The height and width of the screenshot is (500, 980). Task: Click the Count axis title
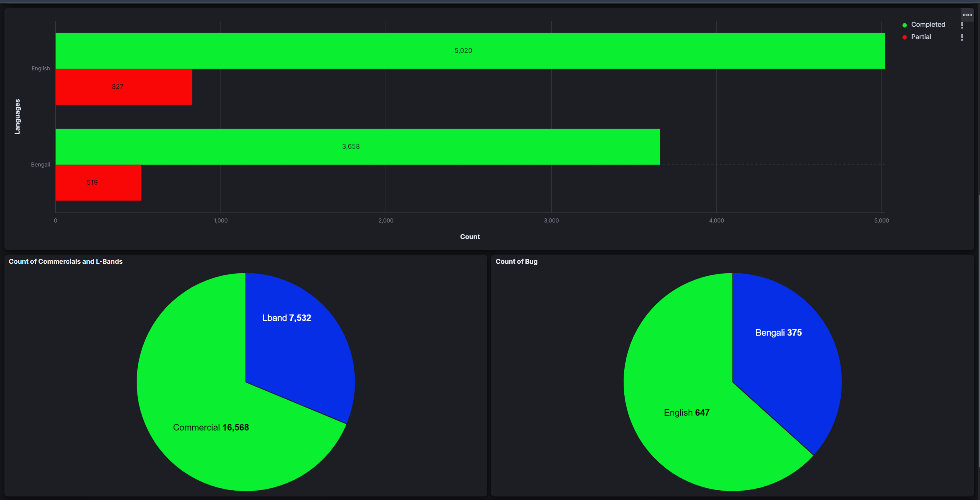[x=470, y=237]
